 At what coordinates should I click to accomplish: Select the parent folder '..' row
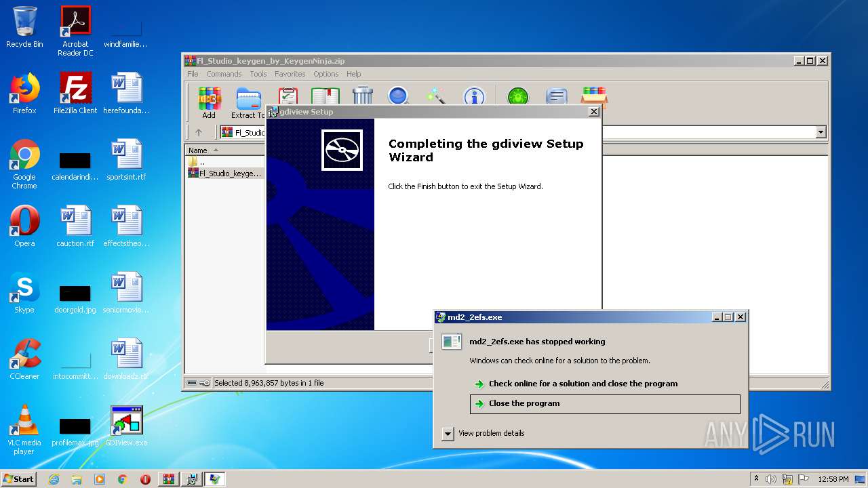coord(224,162)
